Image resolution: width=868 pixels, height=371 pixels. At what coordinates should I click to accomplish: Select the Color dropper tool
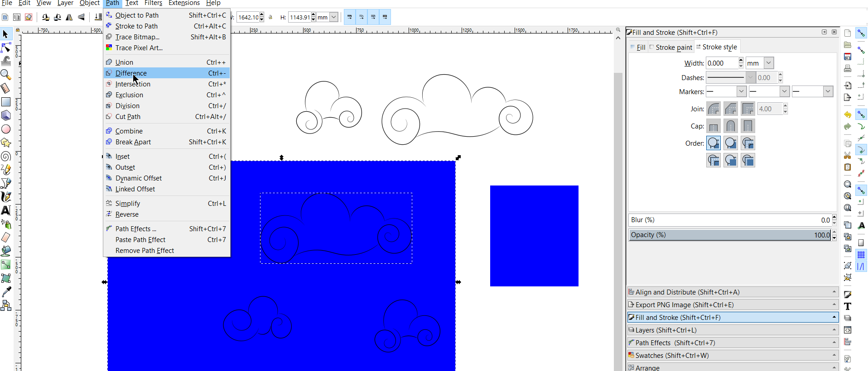[x=5, y=292]
